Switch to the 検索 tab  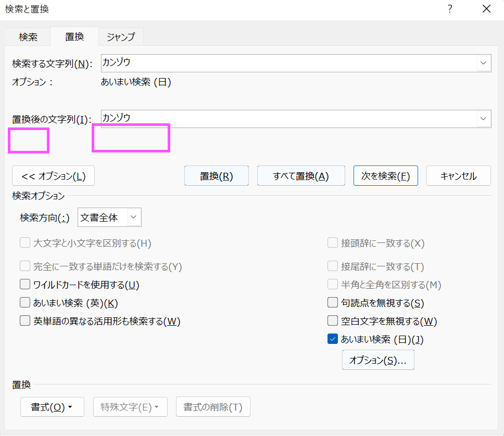pos(28,36)
